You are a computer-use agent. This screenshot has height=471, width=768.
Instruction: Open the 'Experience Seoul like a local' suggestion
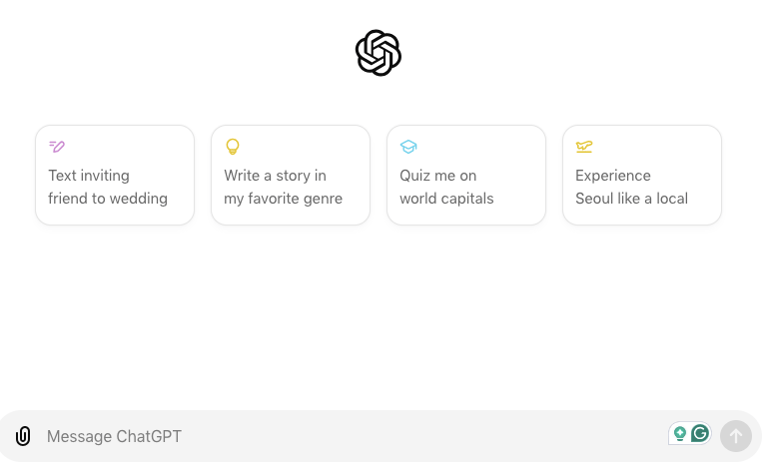642,175
